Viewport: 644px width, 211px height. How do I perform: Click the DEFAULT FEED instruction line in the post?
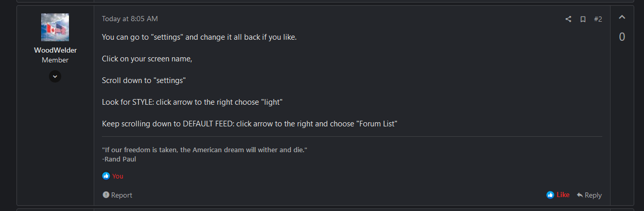[x=250, y=124]
